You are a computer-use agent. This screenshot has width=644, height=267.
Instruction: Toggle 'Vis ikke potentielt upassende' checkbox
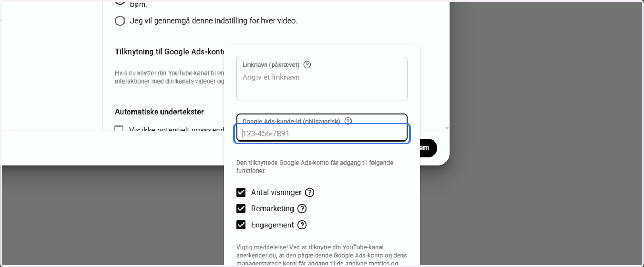(119, 129)
